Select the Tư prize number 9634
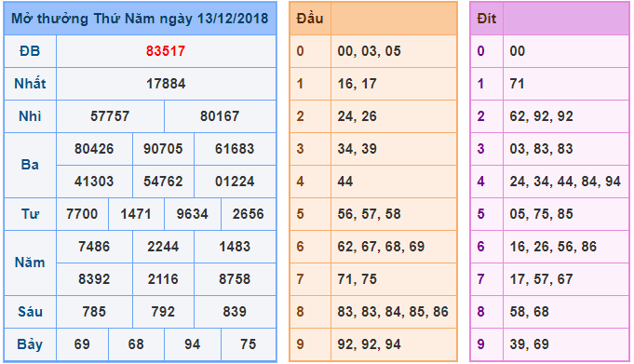The image size is (634, 364). pyautogui.click(x=193, y=214)
